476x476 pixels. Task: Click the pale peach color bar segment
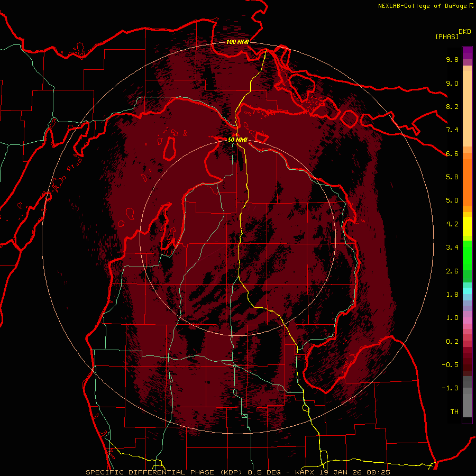[x=467, y=108]
